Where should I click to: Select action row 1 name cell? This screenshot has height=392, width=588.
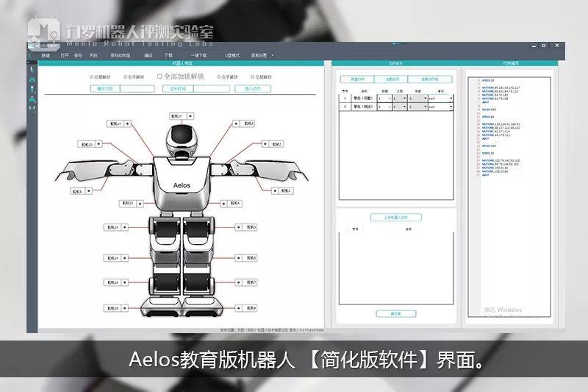coord(363,99)
